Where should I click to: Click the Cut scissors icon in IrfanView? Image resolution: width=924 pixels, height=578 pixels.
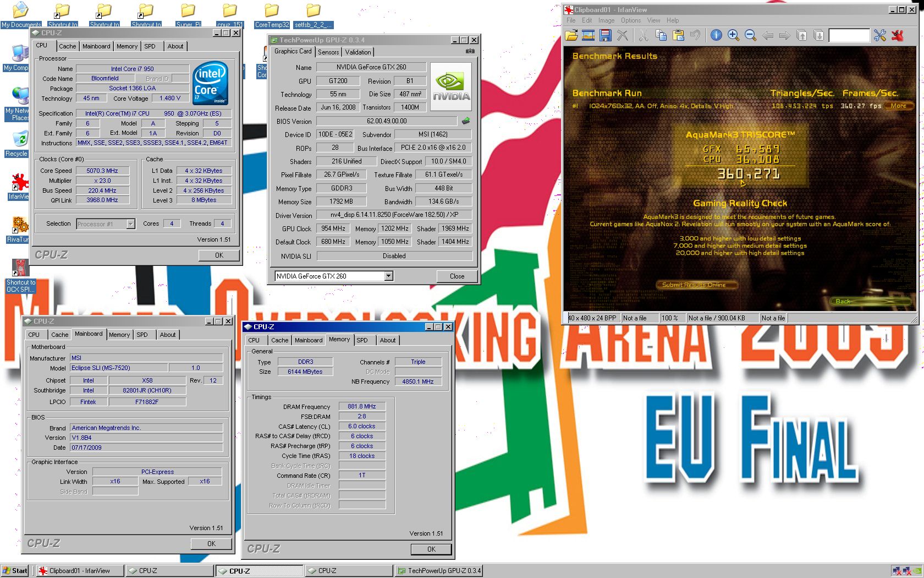pos(642,36)
